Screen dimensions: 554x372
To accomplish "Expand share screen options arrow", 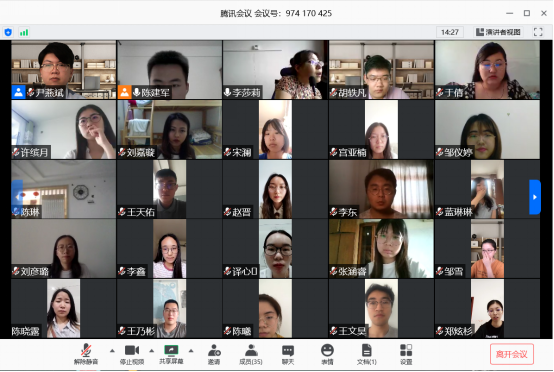I will coord(191,351).
